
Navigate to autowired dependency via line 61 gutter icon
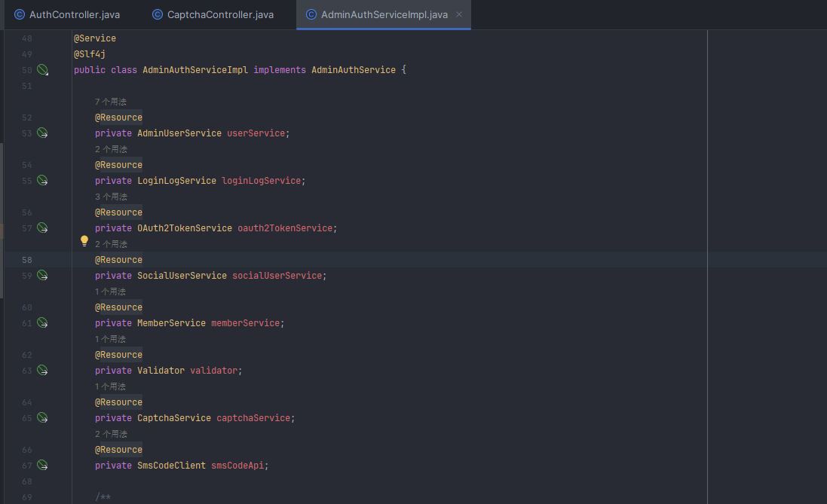tap(43, 322)
